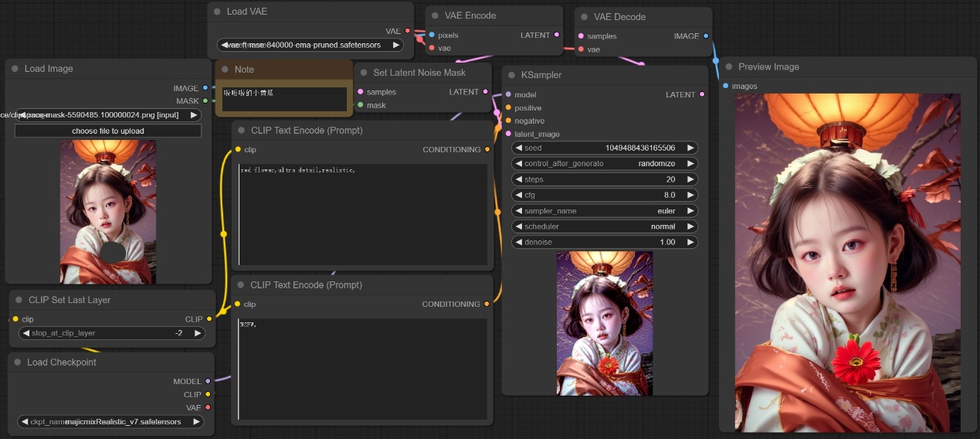Click the Load Checkpoint node's collapse dot
The image size is (980, 439).
(x=17, y=362)
